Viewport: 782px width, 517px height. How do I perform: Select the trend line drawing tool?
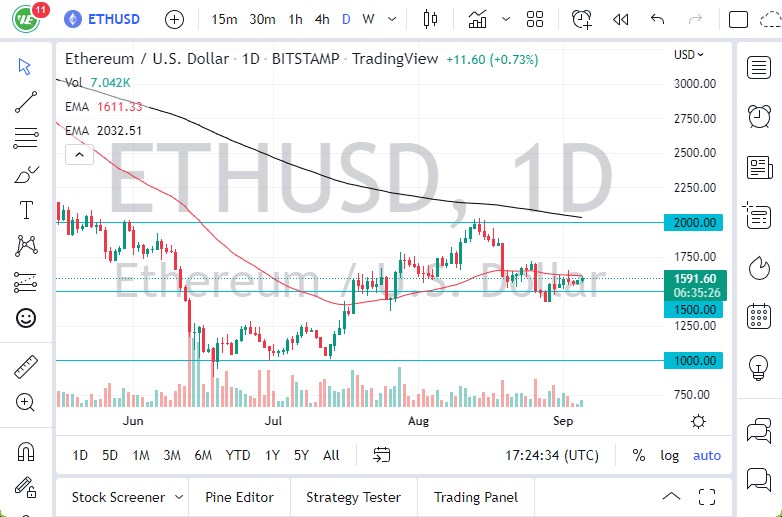click(26, 101)
